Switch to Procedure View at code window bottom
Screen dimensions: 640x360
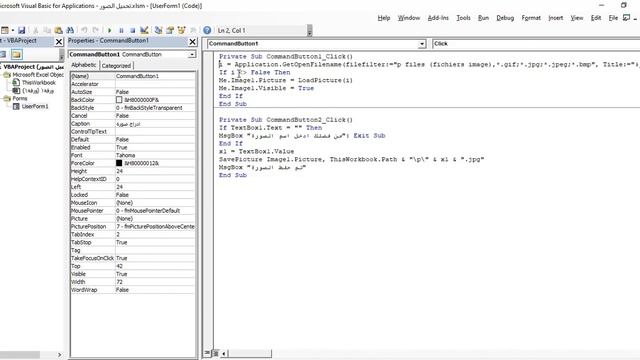(x=207, y=353)
